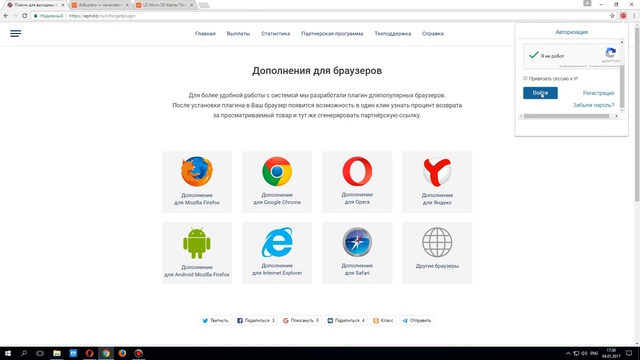
Task: Switch to the LD Micro SD browser tab
Action: [164, 5]
